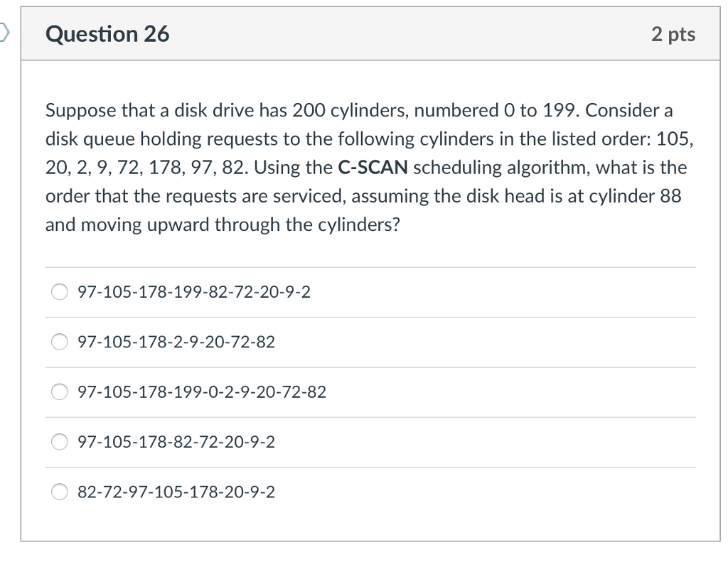Click the answer label 97-105-178-199-0-2-9-20-72-82
Viewport: 728px width, 562px height.
coord(201,391)
